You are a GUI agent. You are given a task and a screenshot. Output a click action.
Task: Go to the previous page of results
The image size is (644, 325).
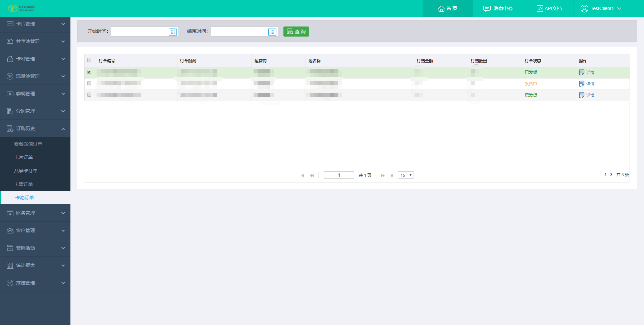(312, 175)
